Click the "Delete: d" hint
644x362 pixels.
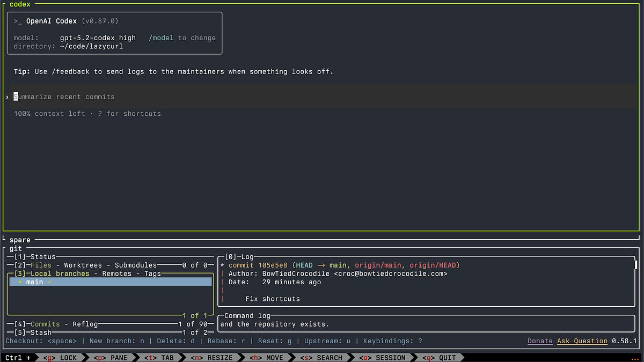[176, 341]
